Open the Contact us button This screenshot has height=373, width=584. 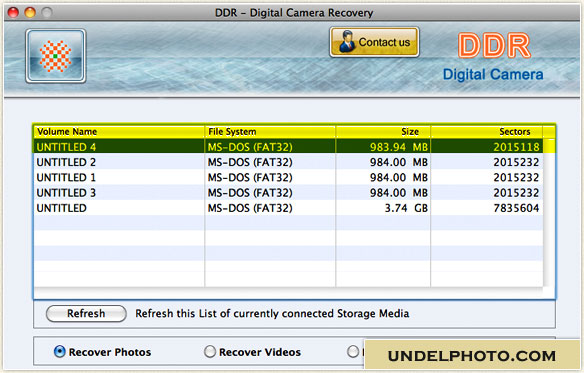[x=374, y=42]
